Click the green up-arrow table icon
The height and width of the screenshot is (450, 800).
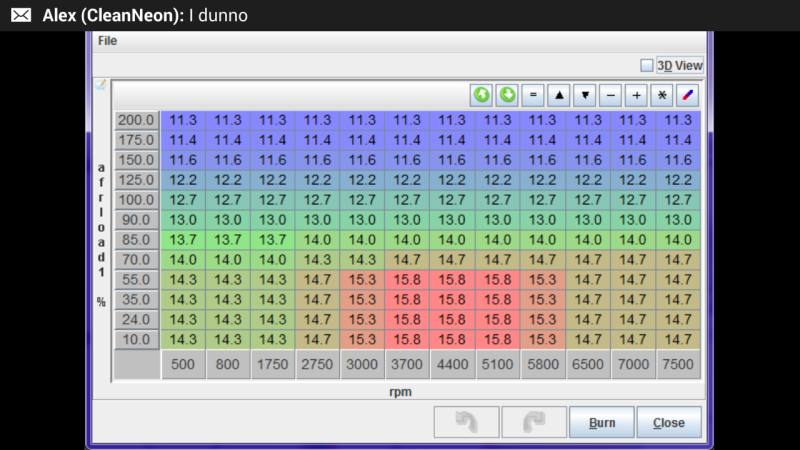[x=482, y=95]
